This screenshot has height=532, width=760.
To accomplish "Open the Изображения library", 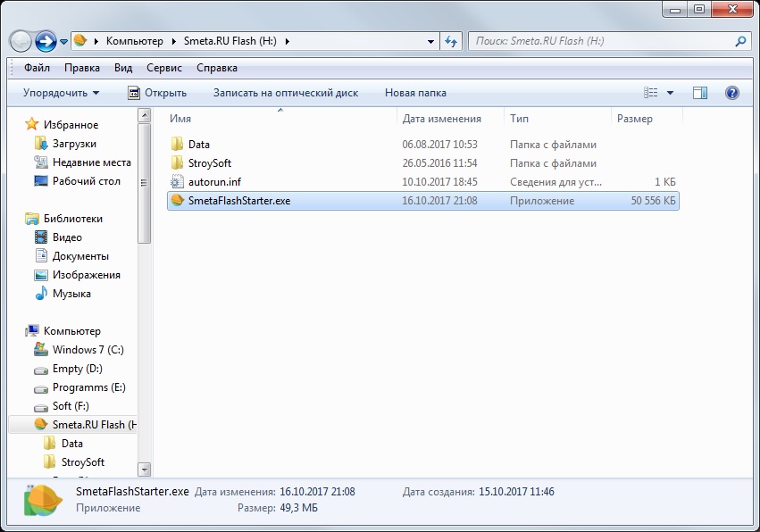I will [x=87, y=275].
